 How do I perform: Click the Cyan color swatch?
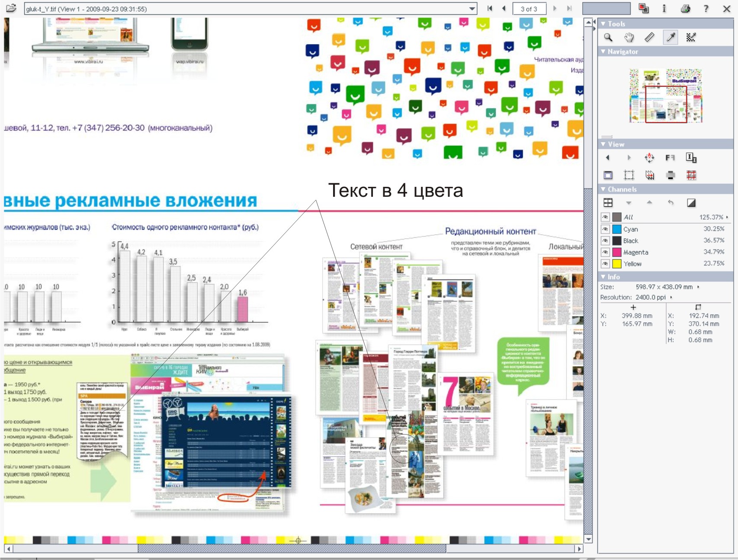617,229
